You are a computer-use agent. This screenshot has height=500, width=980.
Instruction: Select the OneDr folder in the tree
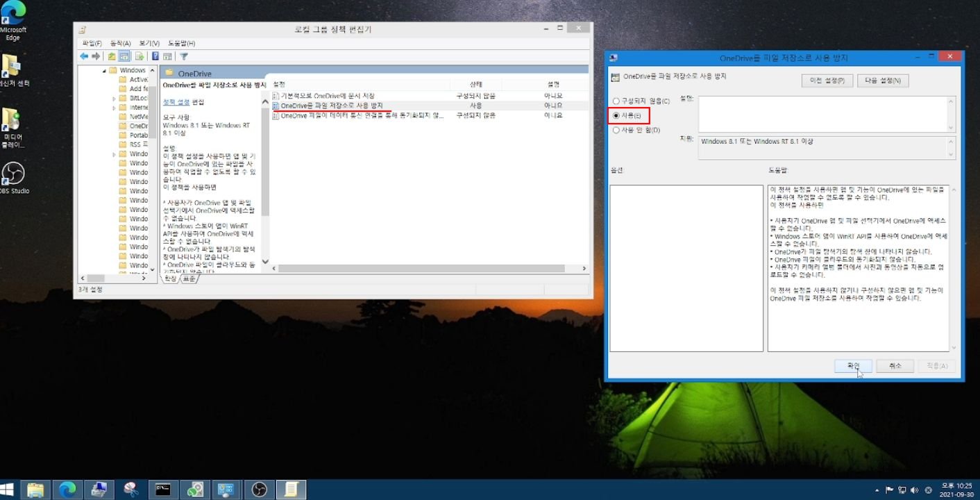(x=133, y=126)
